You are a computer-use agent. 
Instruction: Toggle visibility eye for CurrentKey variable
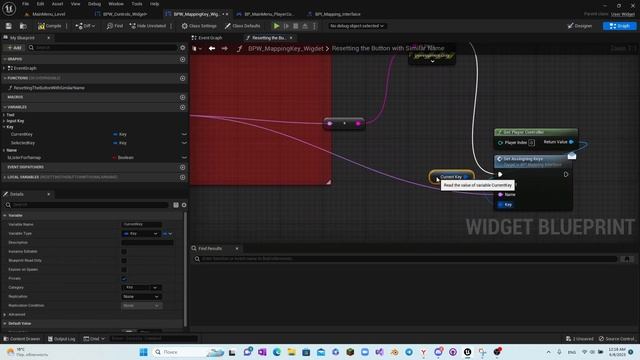tap(184, 134)
